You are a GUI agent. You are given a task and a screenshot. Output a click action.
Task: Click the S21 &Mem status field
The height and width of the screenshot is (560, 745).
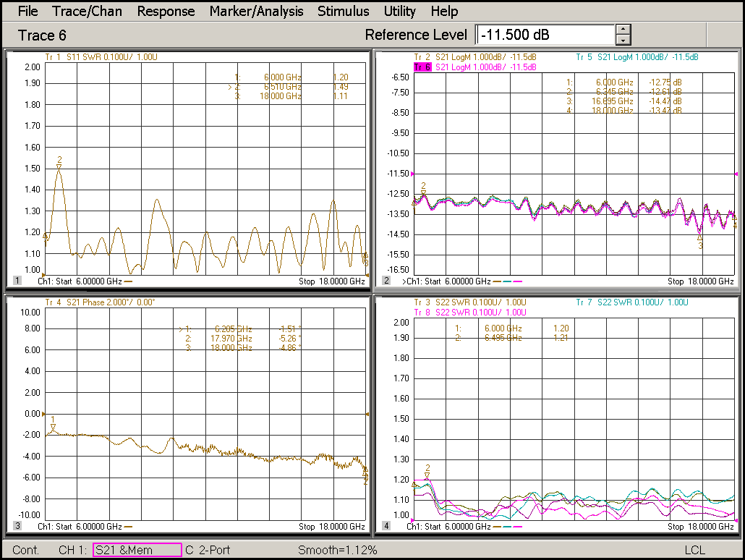137,550
